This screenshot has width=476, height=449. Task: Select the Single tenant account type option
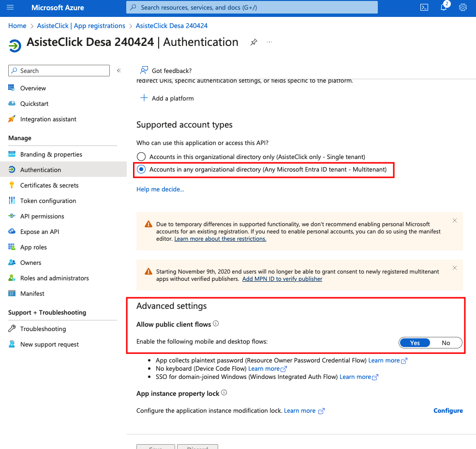[x=141, y=156]
